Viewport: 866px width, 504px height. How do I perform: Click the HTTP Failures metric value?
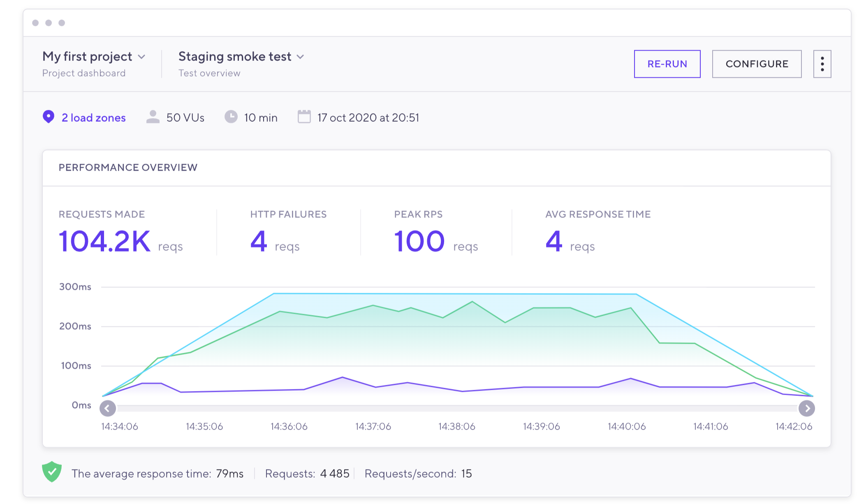[259, 241]
